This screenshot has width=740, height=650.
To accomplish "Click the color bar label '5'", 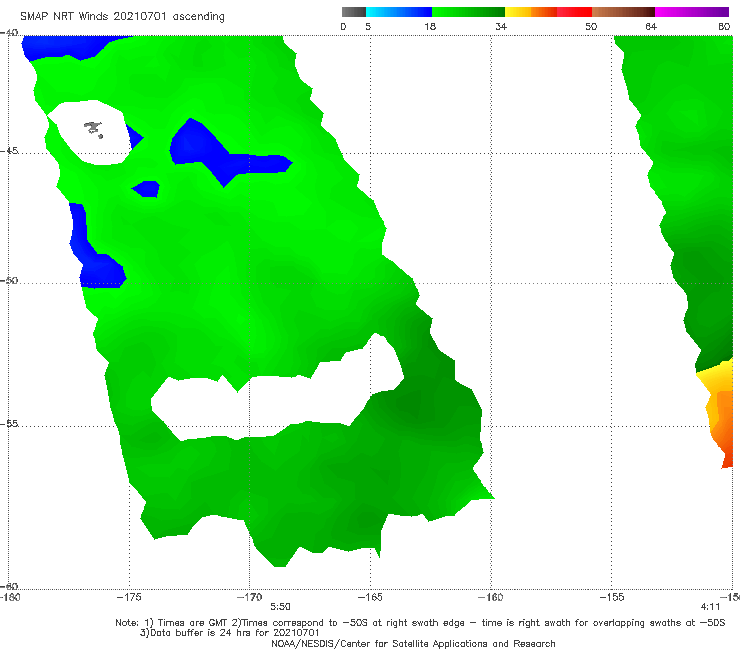I will click(x=368, y=27).
